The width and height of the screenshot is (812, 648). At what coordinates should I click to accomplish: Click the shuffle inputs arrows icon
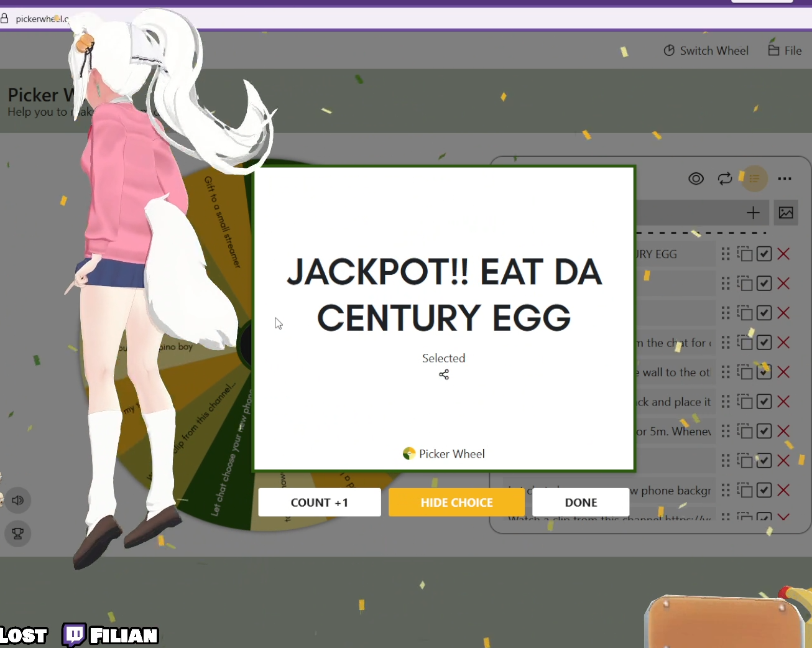coord(725,179)
